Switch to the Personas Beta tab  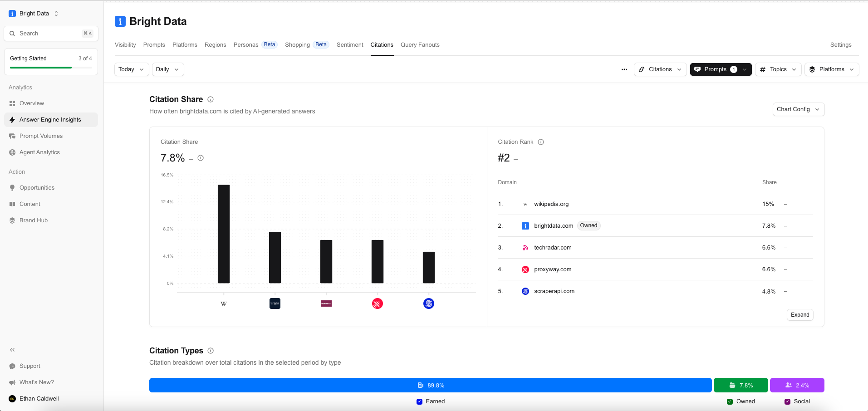(x=255, y=45)
